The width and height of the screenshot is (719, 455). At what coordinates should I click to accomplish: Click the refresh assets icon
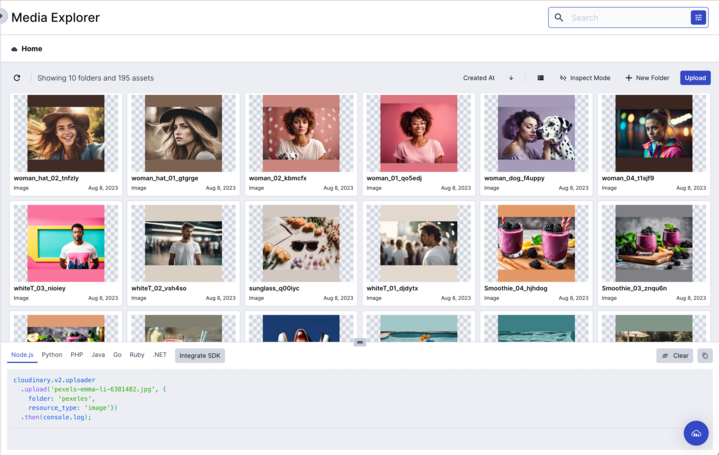(17, 78)
